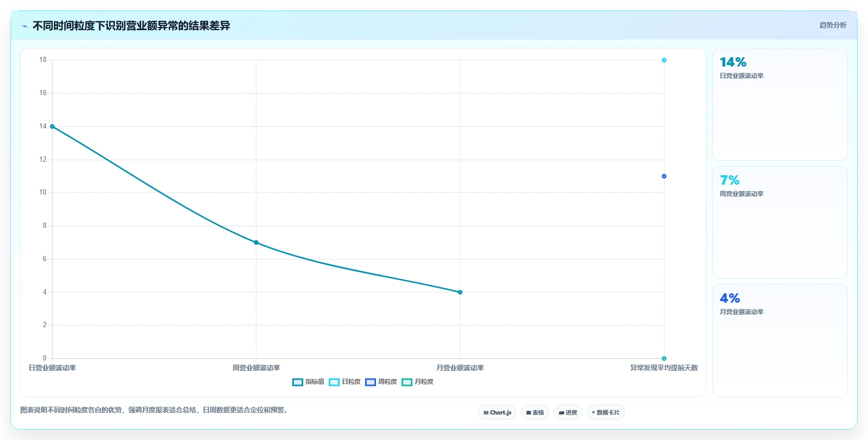Click the y-axis label 10

click(x=43, y=192)
